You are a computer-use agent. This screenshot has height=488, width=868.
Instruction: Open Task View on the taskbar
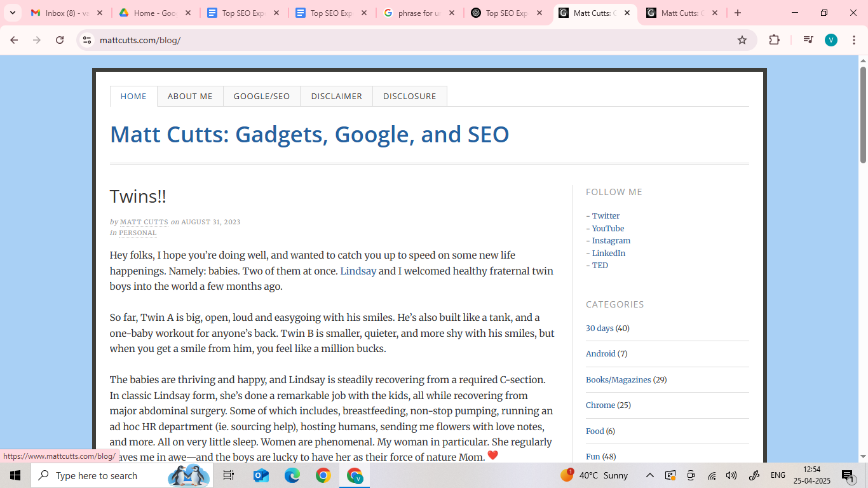coord(229,475)
